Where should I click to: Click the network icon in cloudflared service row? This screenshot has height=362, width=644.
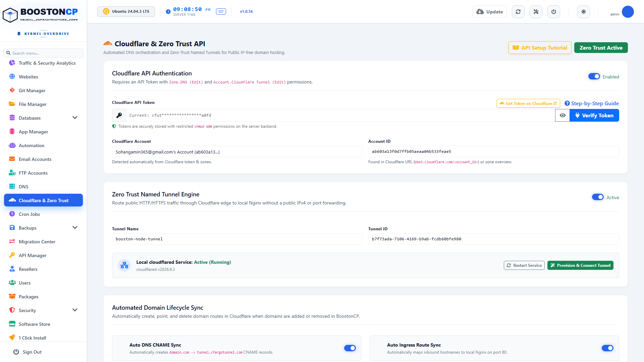click(124, 265)
